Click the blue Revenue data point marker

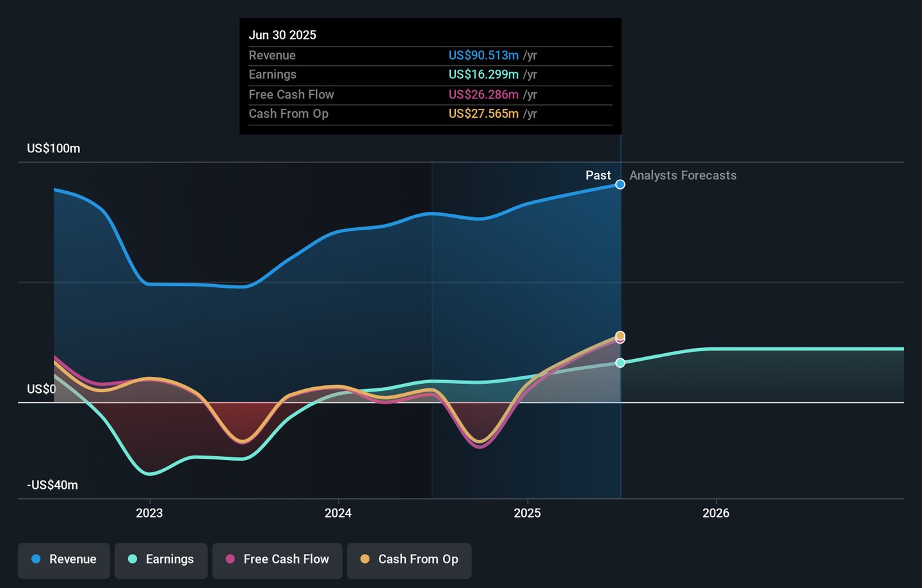(620, 185)
